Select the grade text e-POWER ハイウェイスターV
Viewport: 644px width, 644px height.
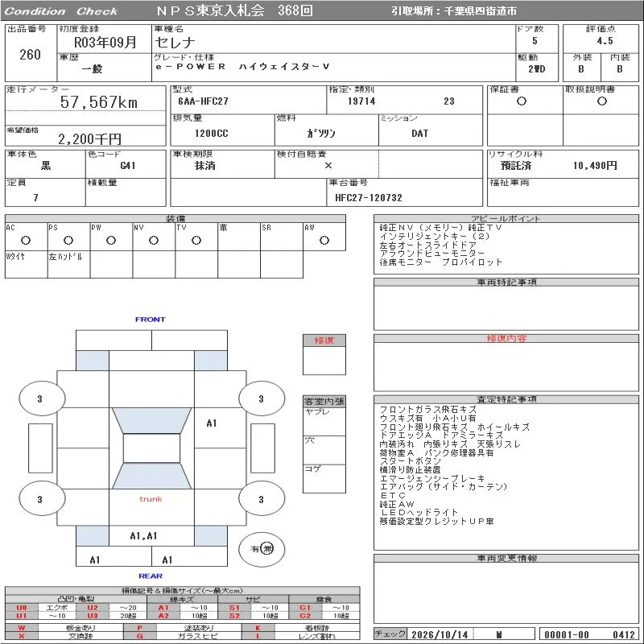tap(243, 67)
